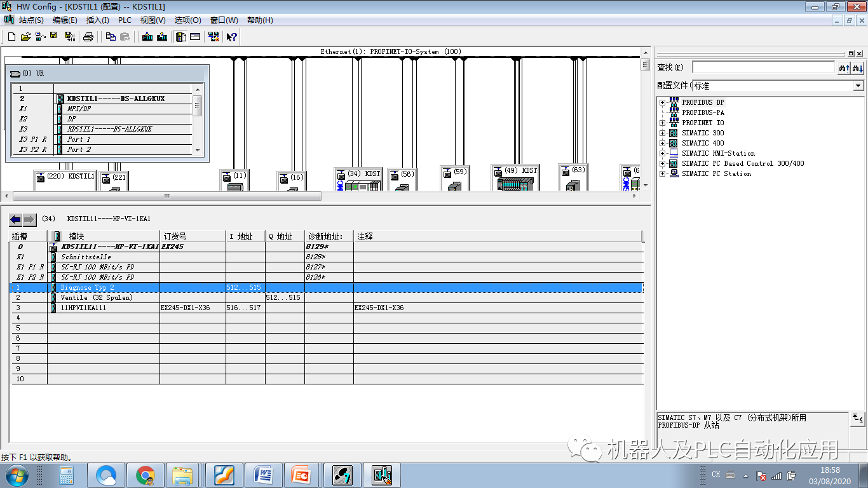868x488 pixels.
Task: Select MPI/DP row in UR rack
Action: point(102,109)
